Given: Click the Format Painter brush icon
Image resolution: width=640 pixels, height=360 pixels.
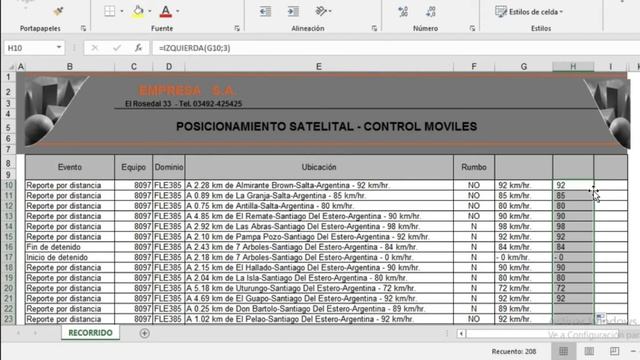Looking at the screenshot, I should pos(58,11).
